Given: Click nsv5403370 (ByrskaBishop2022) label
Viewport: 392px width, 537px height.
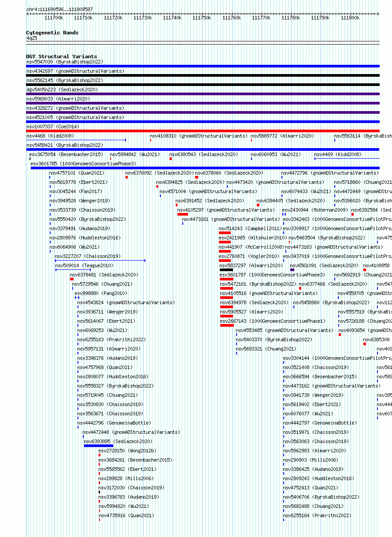Looking at the screenshot, I should click(274, 339).
